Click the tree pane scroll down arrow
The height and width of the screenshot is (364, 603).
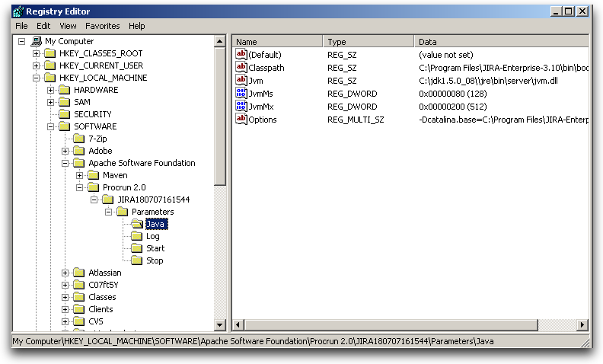click(x=220, y=325)
